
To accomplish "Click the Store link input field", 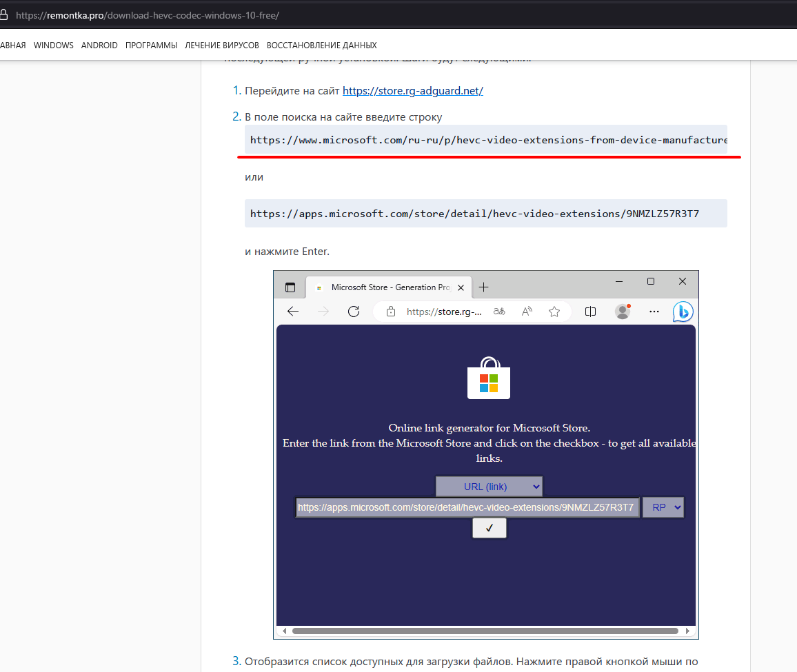I will pos(467,507).
